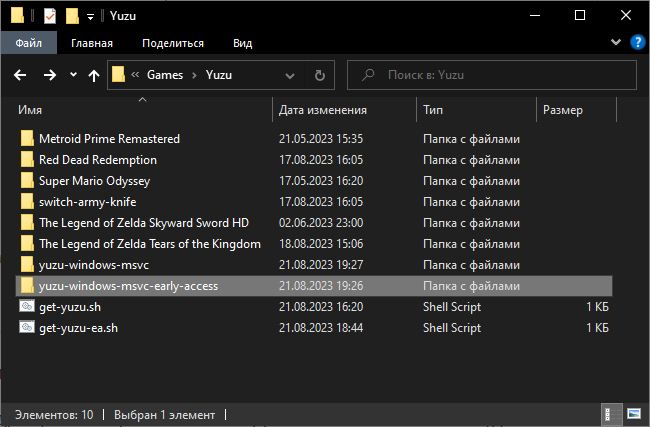This screenshot has height=427, width=650.
Task: Click '1 КБ' size of get-yuzu-ea.sh
Action: tap(597, 328)
